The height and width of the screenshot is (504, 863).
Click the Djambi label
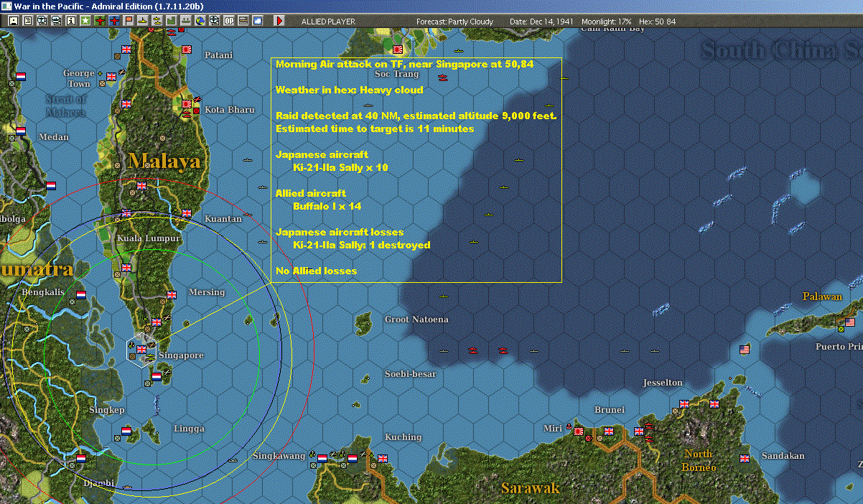coord(98,483)
